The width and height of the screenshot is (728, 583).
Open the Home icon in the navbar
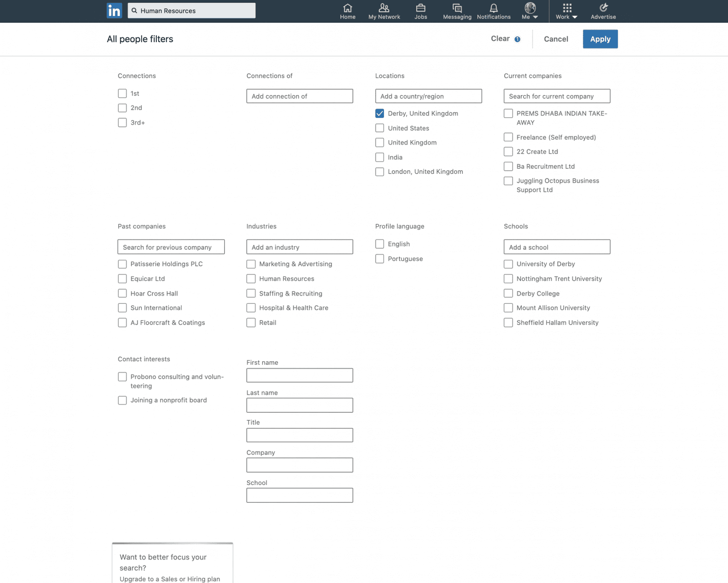pyautogui.click(x=347, y=8)
